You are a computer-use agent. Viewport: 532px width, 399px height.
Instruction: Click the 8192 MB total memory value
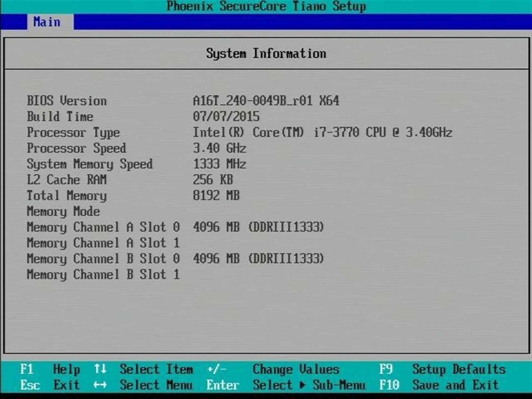216,196
